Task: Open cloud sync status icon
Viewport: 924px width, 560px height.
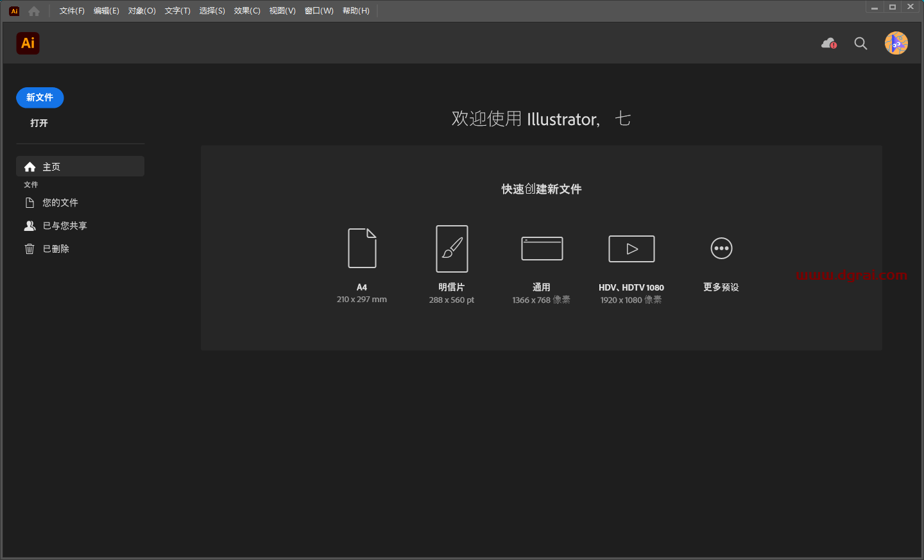Action: tap(829, 43)
